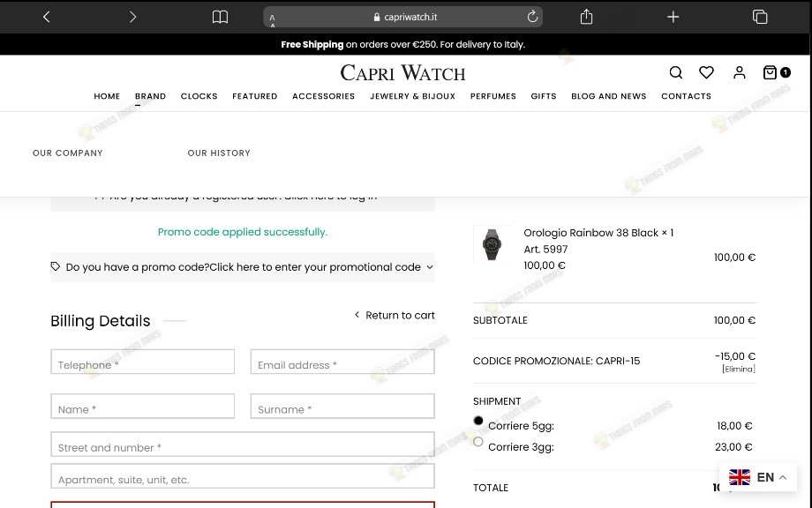
Task: Open a new tab with plus icon
Action: (673, 17)
